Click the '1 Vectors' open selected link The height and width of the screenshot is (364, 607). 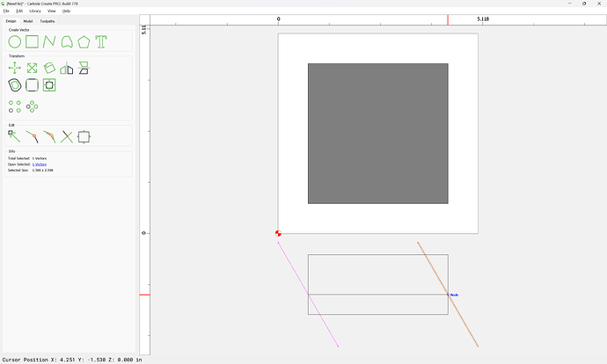[x=40, y=164]
